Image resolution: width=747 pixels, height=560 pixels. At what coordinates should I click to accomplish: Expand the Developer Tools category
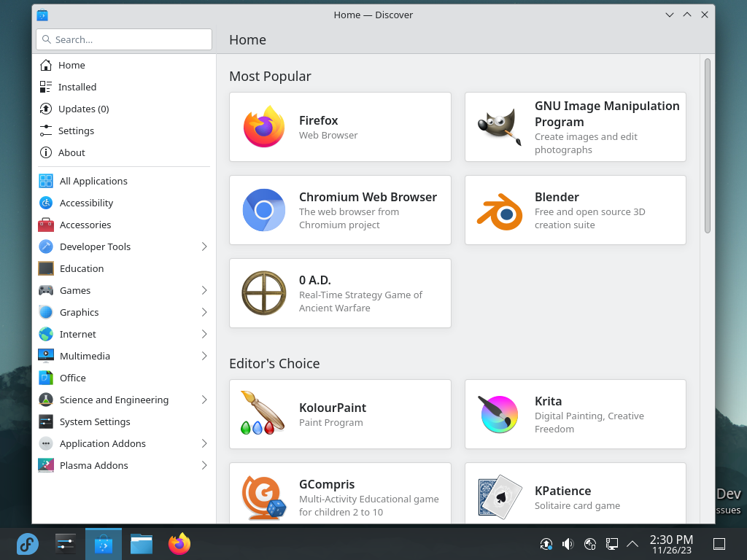pyautogui.click(x=204, y=246)
